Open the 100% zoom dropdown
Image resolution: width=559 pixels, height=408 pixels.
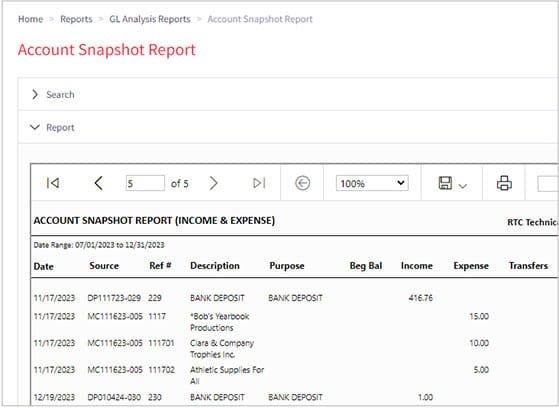[372, 183]
